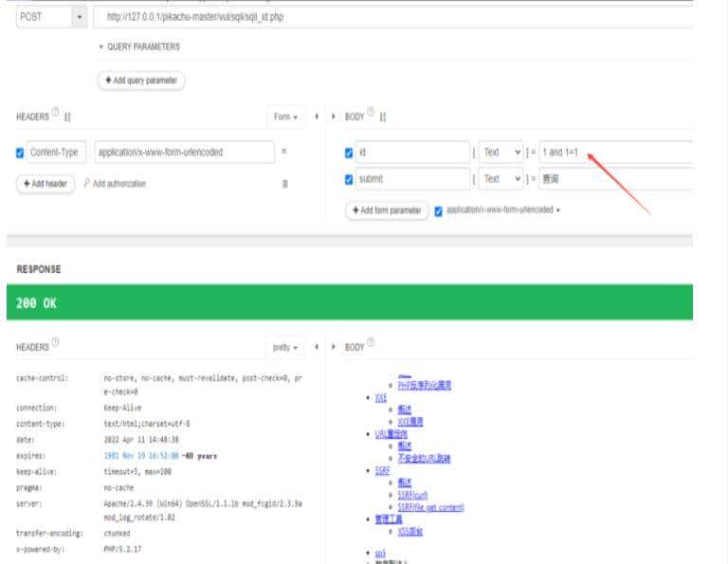Click the Content-Type header name field

point(56,153)
